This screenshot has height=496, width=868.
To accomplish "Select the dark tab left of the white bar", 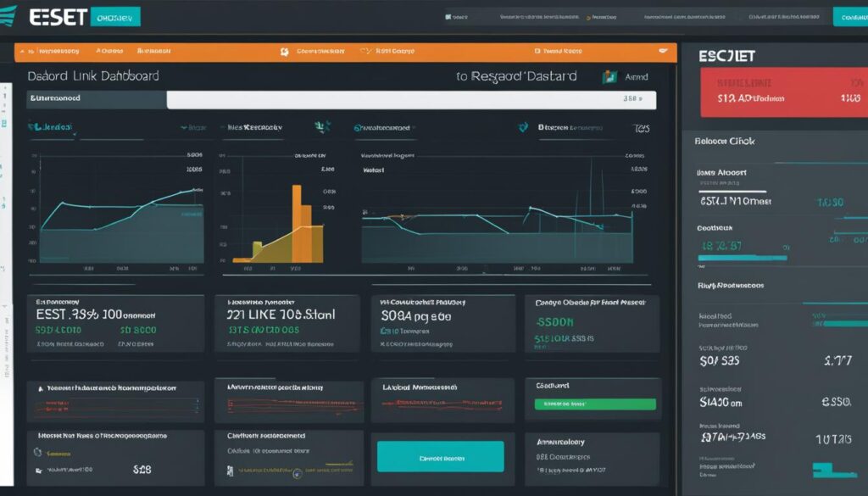I will tap(97, 99).
